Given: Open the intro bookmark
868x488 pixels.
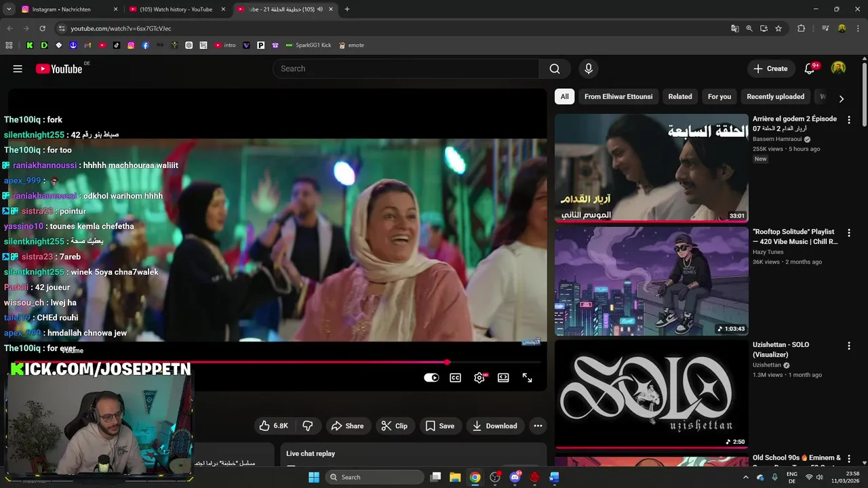Looking at the screenshot, I should [x=225, y=45].
